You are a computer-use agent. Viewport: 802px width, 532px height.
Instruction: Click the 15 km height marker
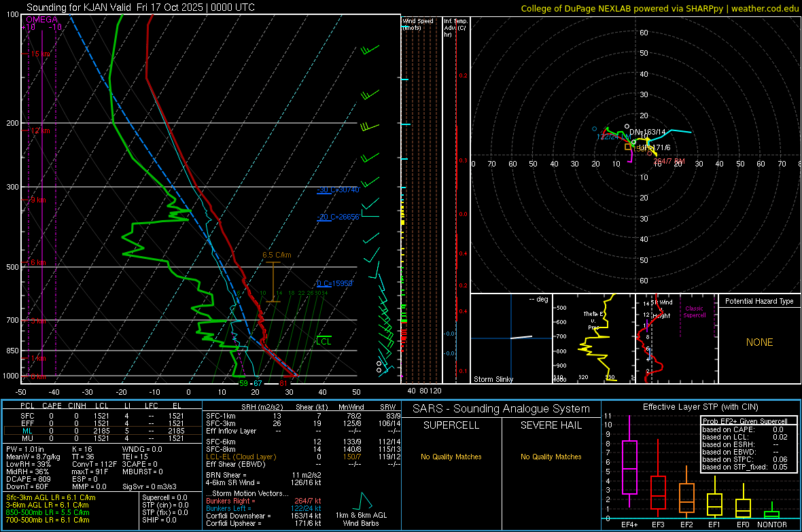pyautogui.click(x=40, y=54)
